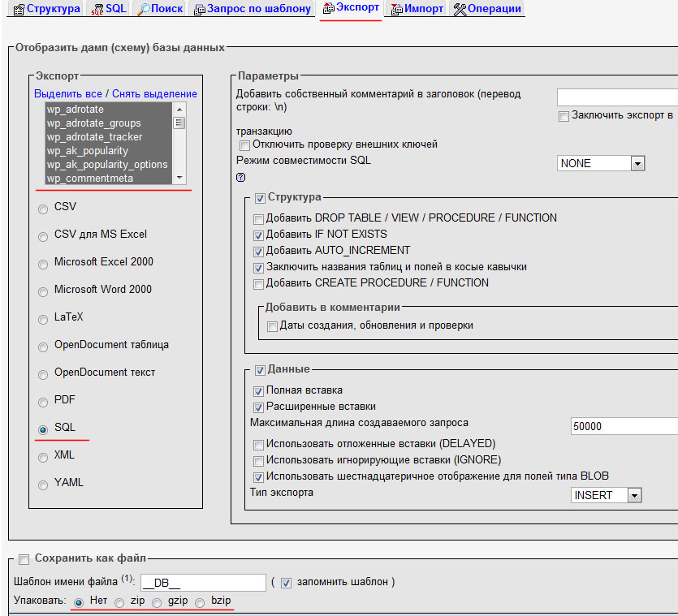Open the Операции tab
Screen dimensions: 678x616
[487, 9]
